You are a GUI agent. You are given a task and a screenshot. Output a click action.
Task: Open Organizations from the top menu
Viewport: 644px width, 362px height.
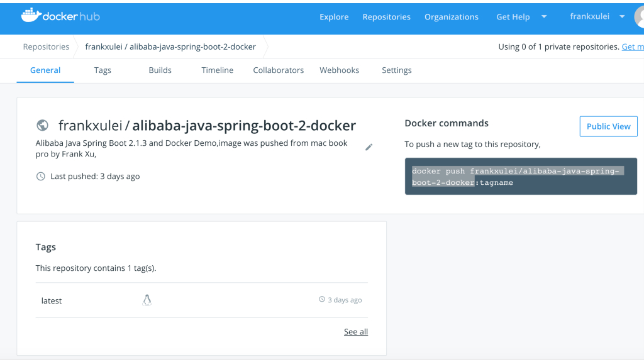451,17
